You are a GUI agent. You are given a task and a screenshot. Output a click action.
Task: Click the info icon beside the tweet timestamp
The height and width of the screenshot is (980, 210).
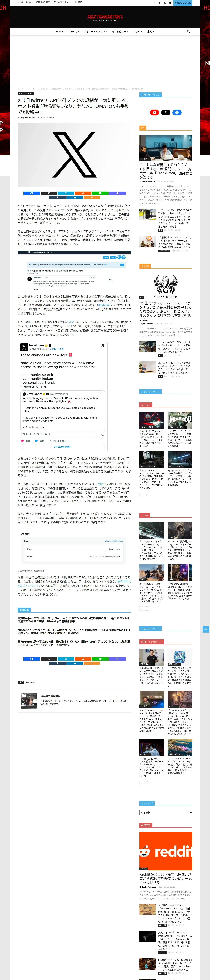point(103,434)
